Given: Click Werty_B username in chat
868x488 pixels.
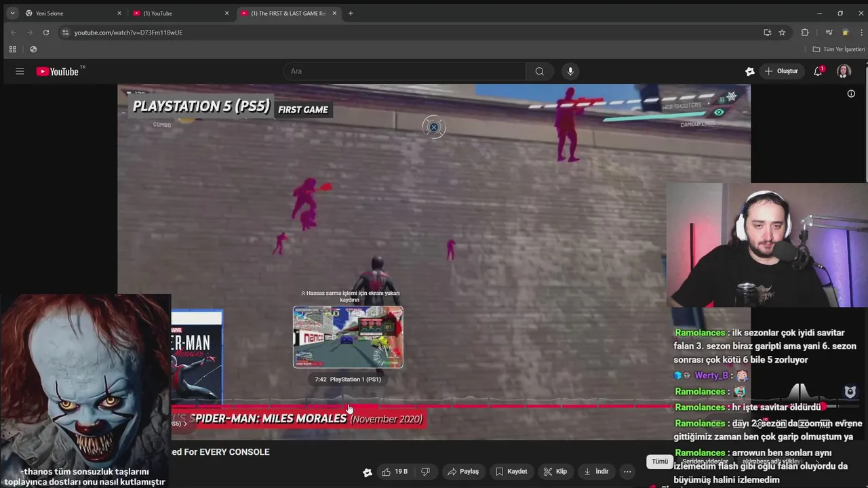Looking at the screenshot, I should [711, 375].
